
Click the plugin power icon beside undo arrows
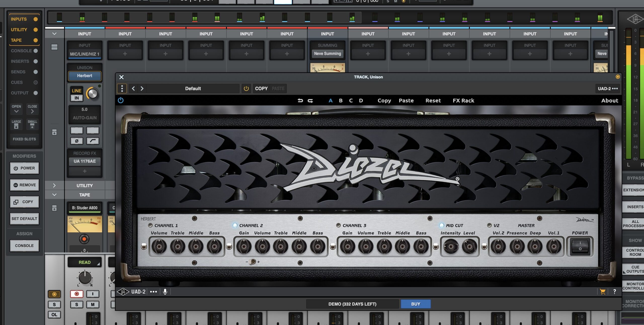pyautogui.click(x=121, y=100)
